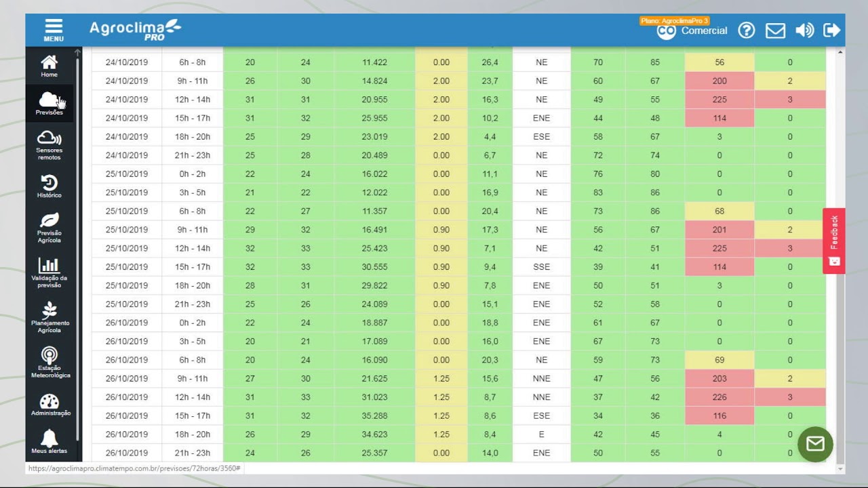This screenshot has height=488, width=868.
Task: Click time range 9h - 11h on 24/10/2019
Action: (193, 81)
